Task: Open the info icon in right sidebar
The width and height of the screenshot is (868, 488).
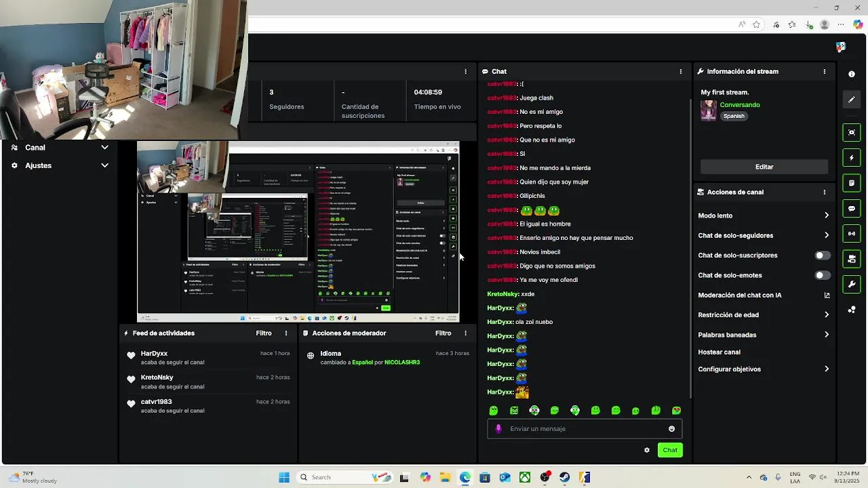Action: click(x=852, y=74)
